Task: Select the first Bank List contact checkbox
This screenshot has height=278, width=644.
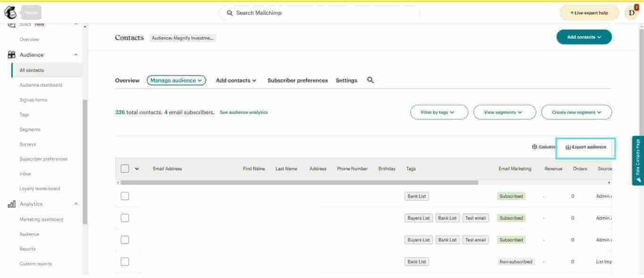Action: [x=125, y=196]
